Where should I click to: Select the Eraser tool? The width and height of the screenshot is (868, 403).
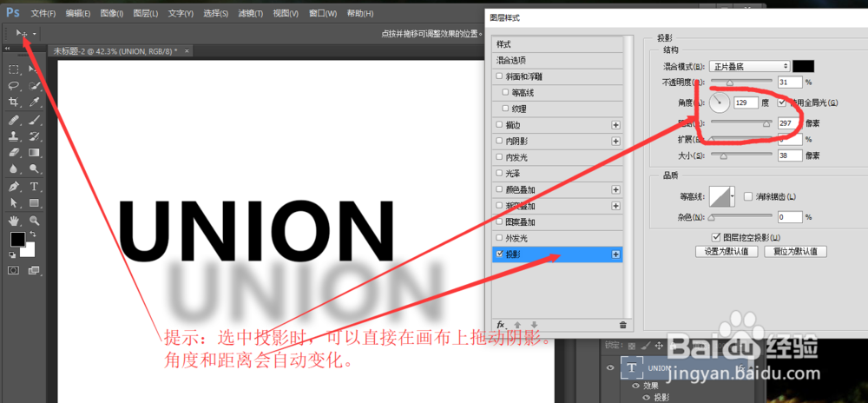(14, 153)
